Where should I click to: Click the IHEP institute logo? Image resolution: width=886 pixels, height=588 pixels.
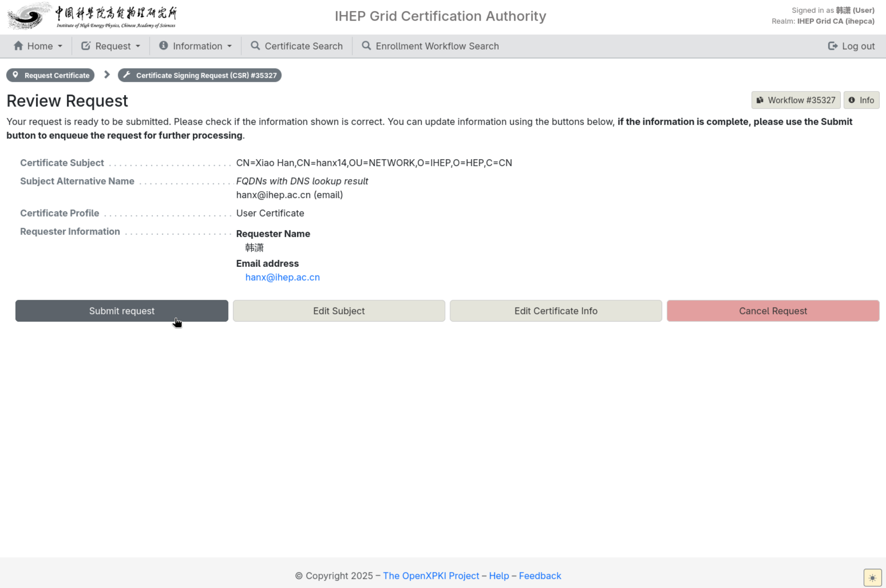click(x=92, y=16)
